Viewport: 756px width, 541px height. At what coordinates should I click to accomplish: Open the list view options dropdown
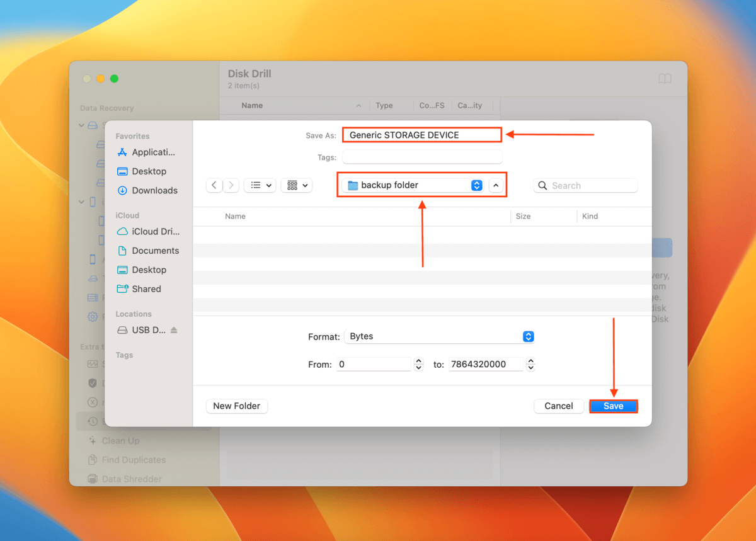click(x=260, y=185)
